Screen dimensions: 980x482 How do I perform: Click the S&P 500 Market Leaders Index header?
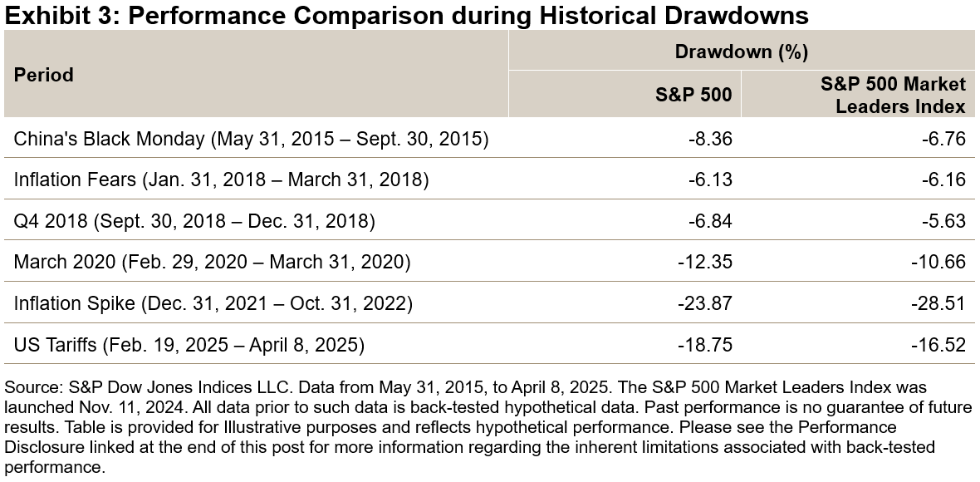pyautogui.click(x=893, y=95)
